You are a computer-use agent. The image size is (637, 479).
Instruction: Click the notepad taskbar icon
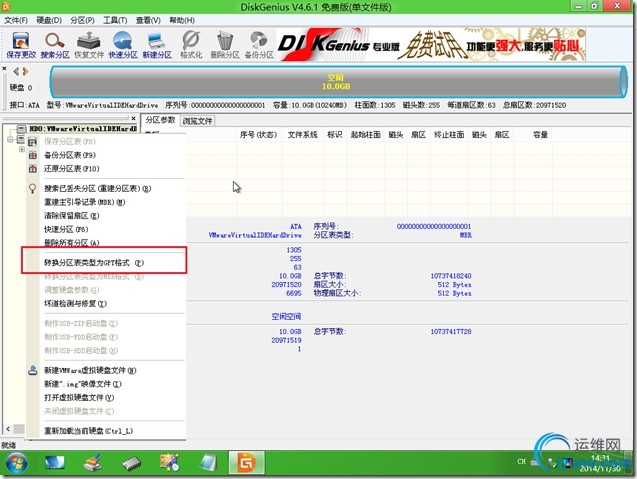pyautogui.click(x=208, y=463)
